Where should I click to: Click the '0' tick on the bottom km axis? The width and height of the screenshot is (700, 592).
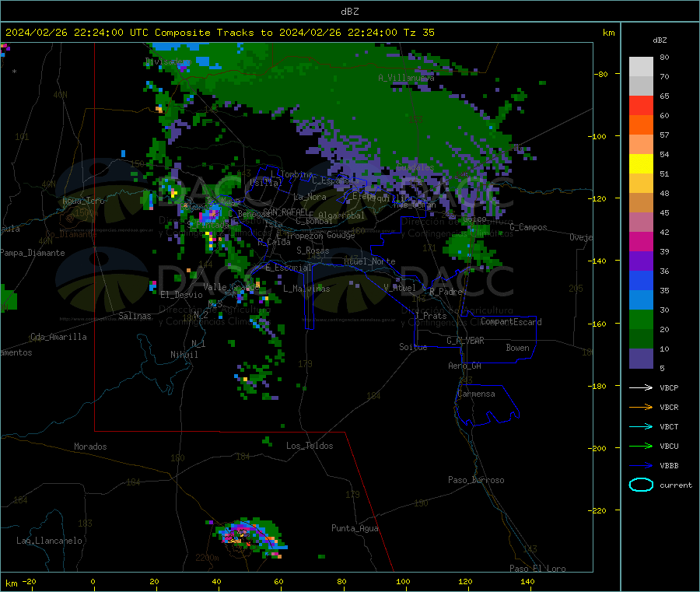click(93, 581)
